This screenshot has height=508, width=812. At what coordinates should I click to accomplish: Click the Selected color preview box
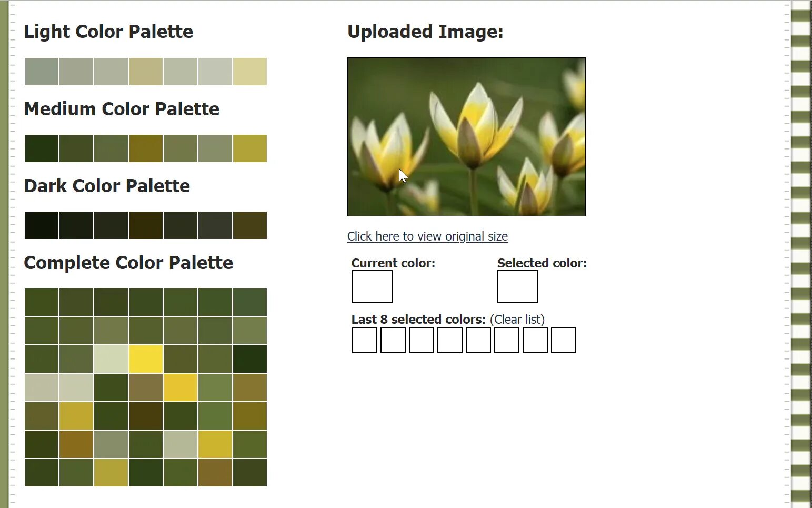[x=517, y=287]
